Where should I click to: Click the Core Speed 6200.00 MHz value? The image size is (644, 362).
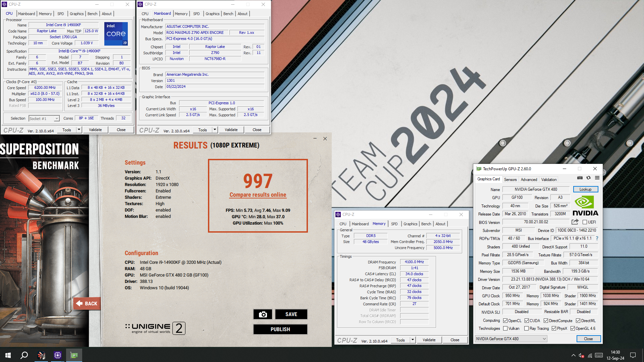[45, 88]
